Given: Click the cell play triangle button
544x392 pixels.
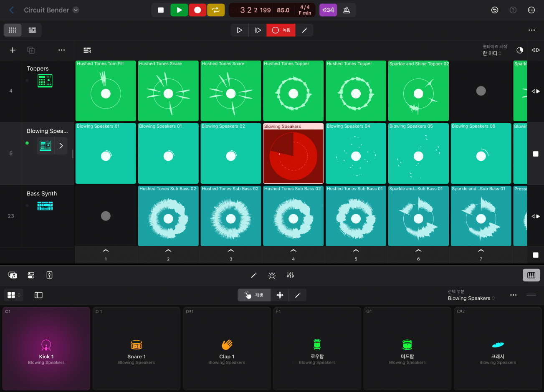Looking at the screenshot, I should tap(240, 30).
